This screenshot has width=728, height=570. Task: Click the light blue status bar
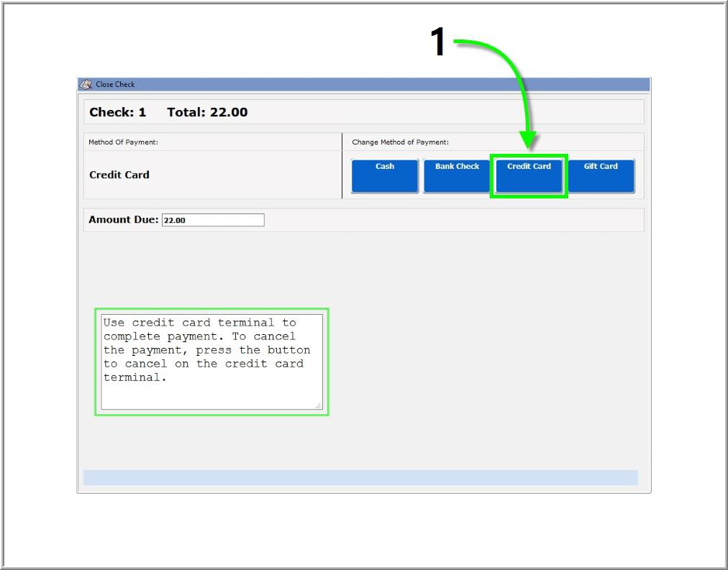pyautogui.click(x=360, y=477)
